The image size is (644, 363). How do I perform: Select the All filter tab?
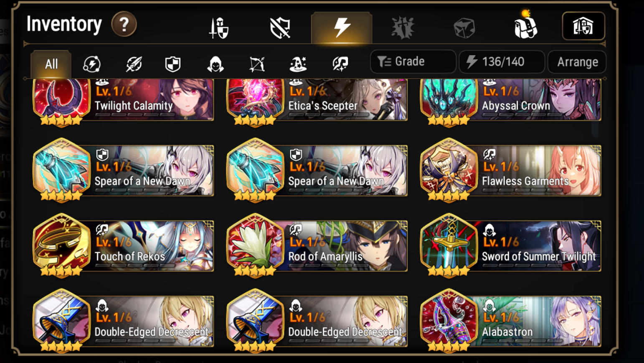[51, 64]
